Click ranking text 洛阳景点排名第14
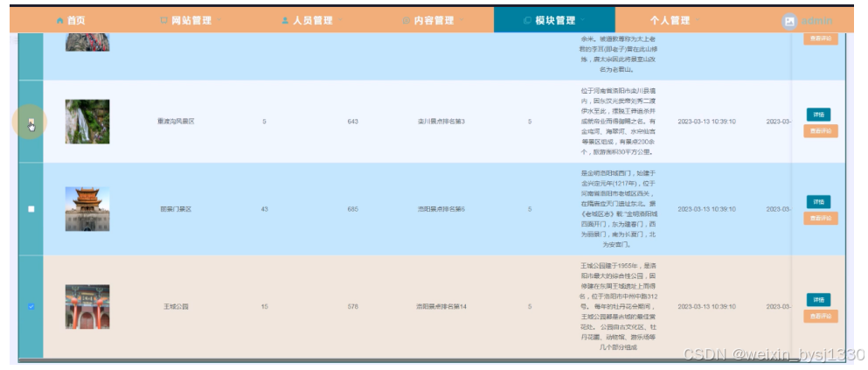Viewport: 868px width, 370px height. click(x=441, y=306)
